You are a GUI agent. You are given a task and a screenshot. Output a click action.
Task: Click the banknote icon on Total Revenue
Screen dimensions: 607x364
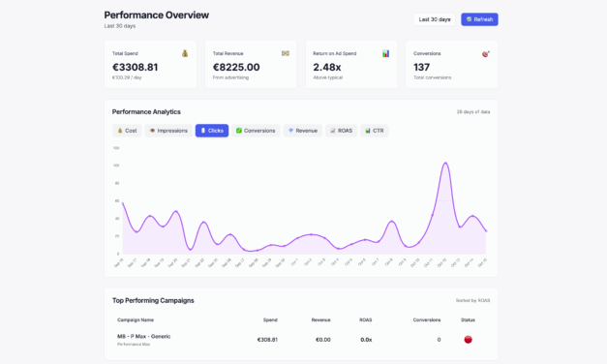tap(286, 53)
